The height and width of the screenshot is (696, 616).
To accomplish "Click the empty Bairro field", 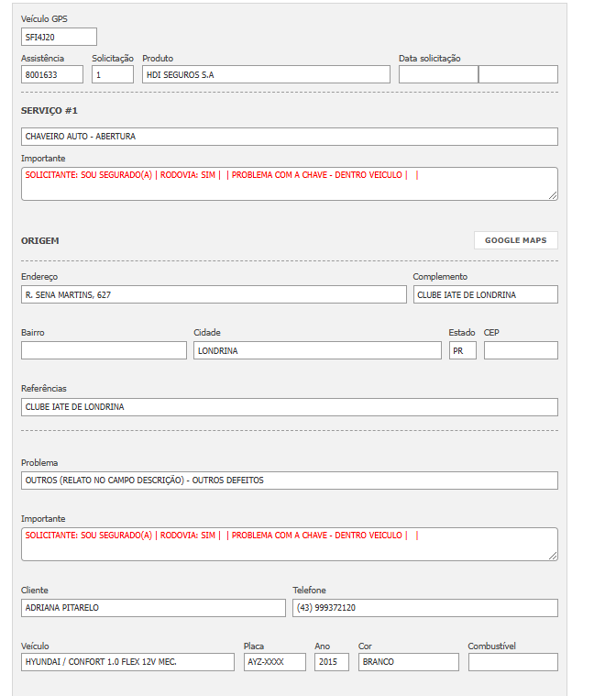I will [104, 350].
